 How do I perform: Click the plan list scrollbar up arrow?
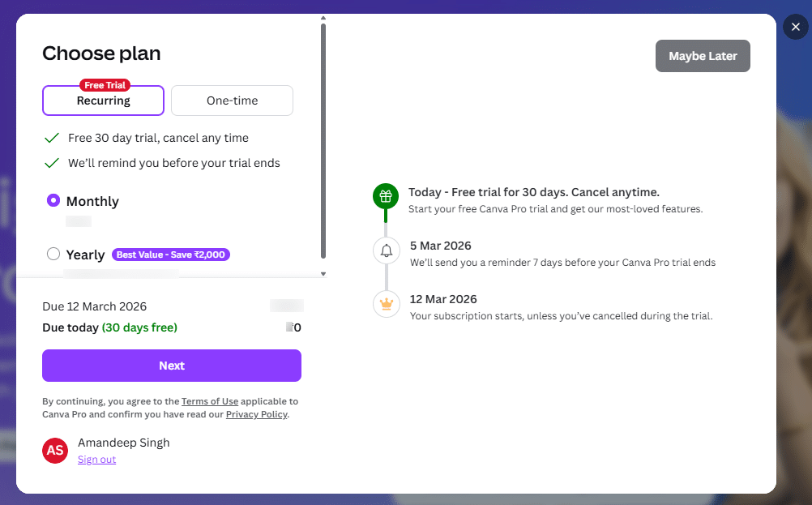pyautogui.click(x=323, y=18)
